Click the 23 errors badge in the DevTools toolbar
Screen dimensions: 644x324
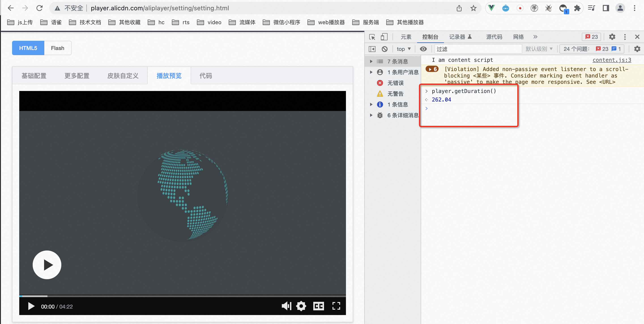[x=591, y=37]
